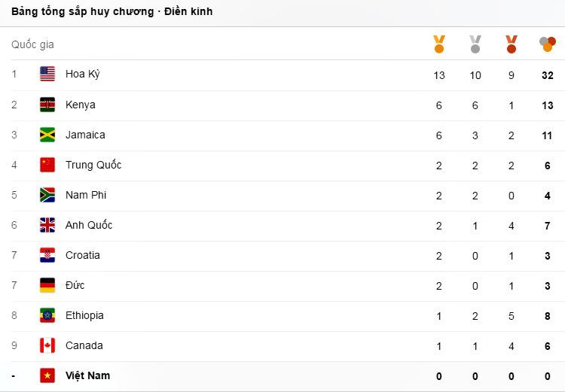Click the gold medal column icon

439,44
